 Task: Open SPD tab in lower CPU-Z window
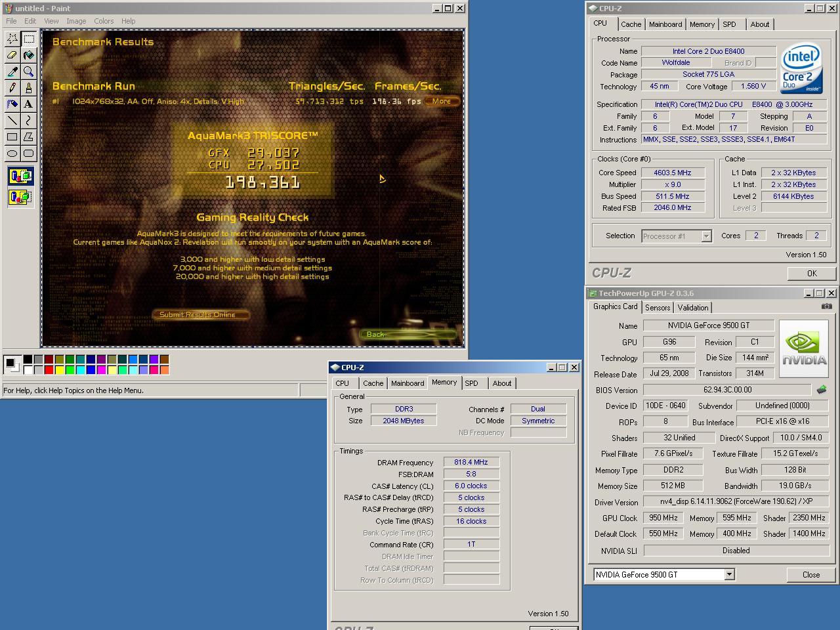471,383
